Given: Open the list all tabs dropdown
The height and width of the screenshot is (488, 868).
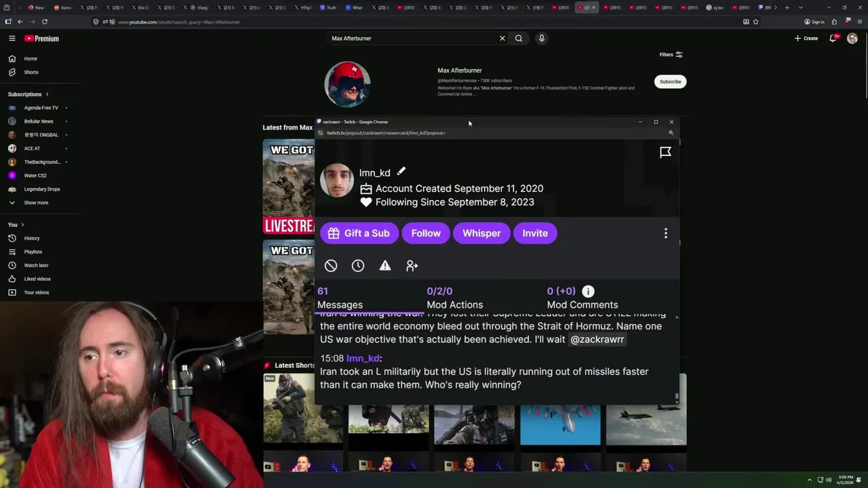Looking at the screenshot, I should coord(800,7).
